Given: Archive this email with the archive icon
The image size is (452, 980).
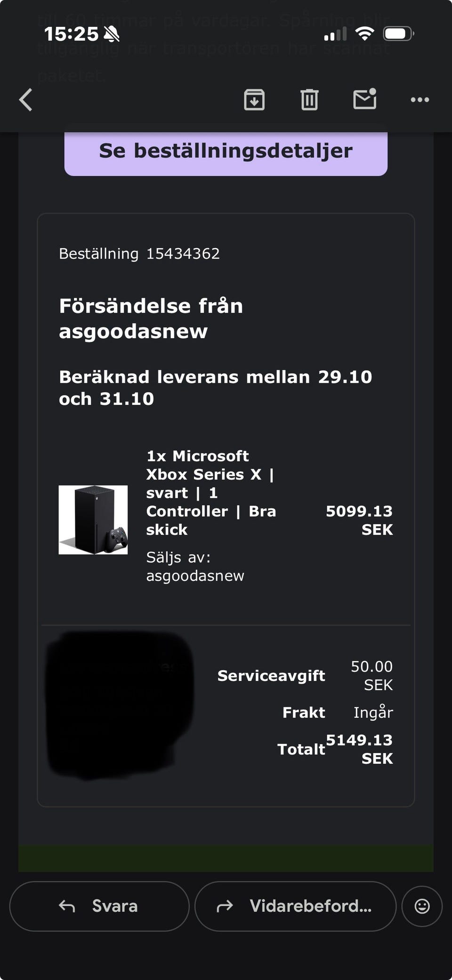Looking at the screenshot, I should click(254, 100).
